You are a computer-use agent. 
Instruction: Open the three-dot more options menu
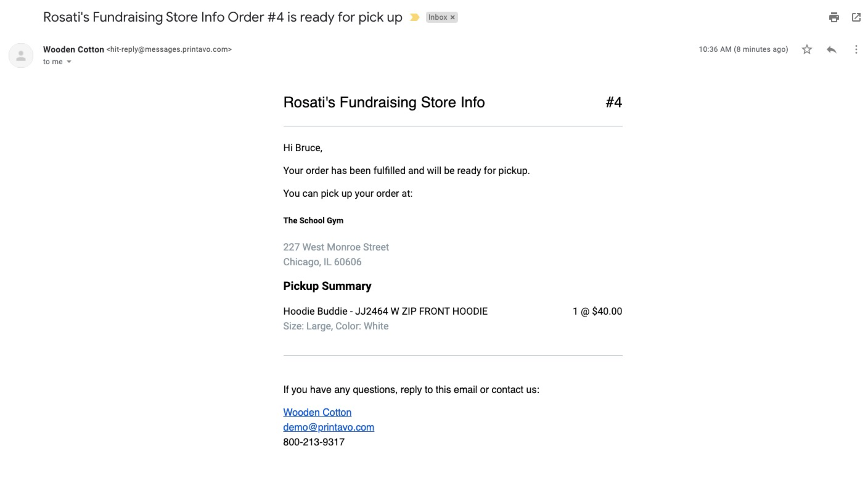click(856, 49)
